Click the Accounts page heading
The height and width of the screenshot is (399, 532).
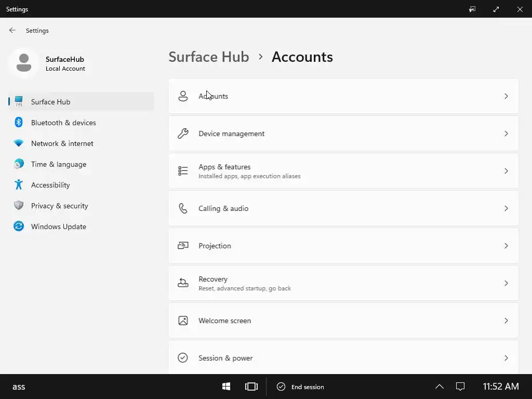302,57
